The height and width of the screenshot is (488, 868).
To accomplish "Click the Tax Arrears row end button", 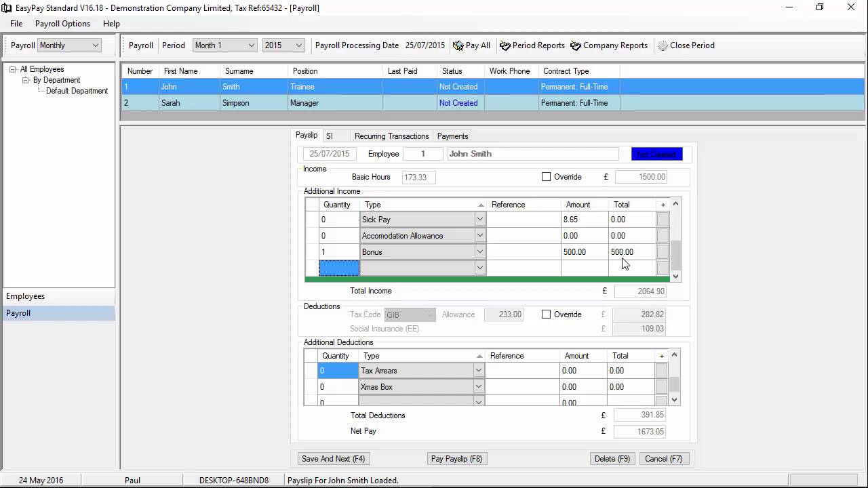I will [x=661, y=371].
